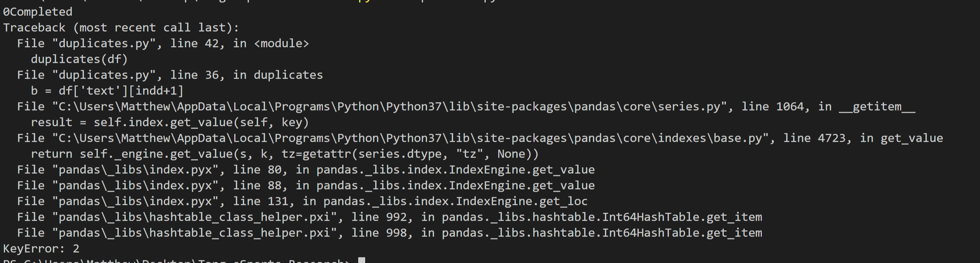The image size is (980, 263).
Task: Open the series.py line 1064 path link
Action: pyautogui.click(x=466, y=107)
